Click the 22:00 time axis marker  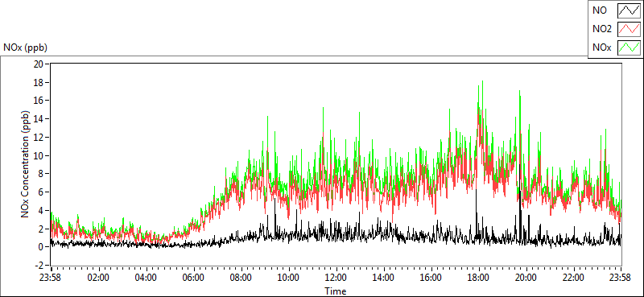point(573,278)
